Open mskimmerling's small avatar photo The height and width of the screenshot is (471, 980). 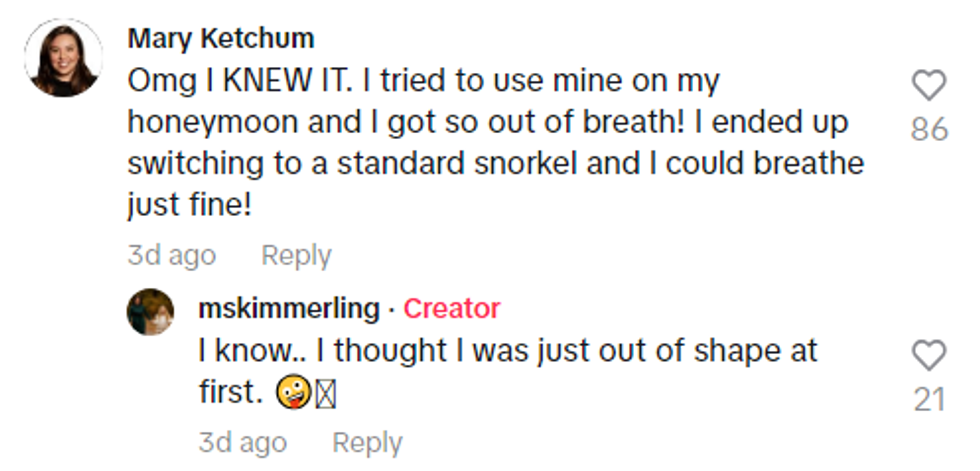150,311
